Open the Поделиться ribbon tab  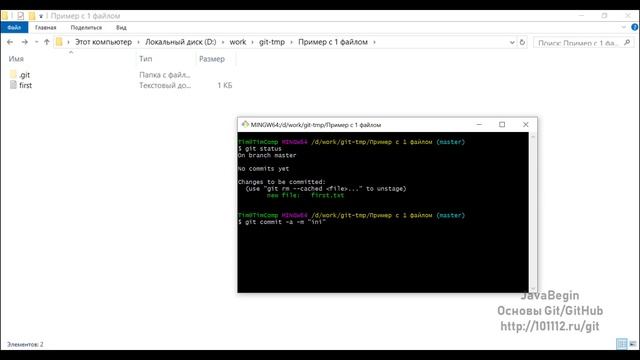tap(86, 27)
